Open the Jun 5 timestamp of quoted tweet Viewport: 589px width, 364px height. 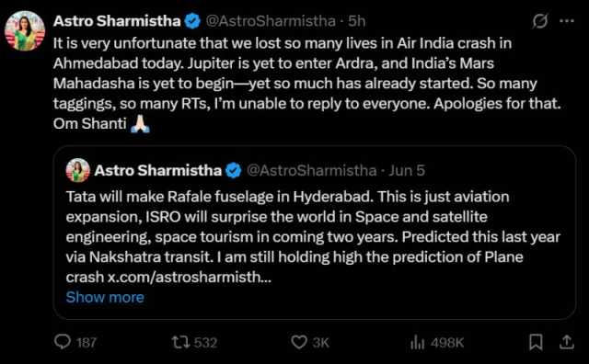pyautogui.click(x=407, y=171)
